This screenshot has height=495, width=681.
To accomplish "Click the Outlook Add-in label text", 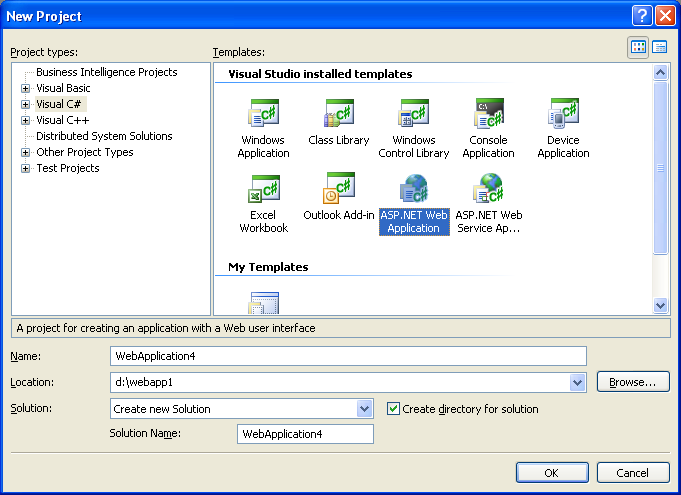I will [x=339, y=215].
